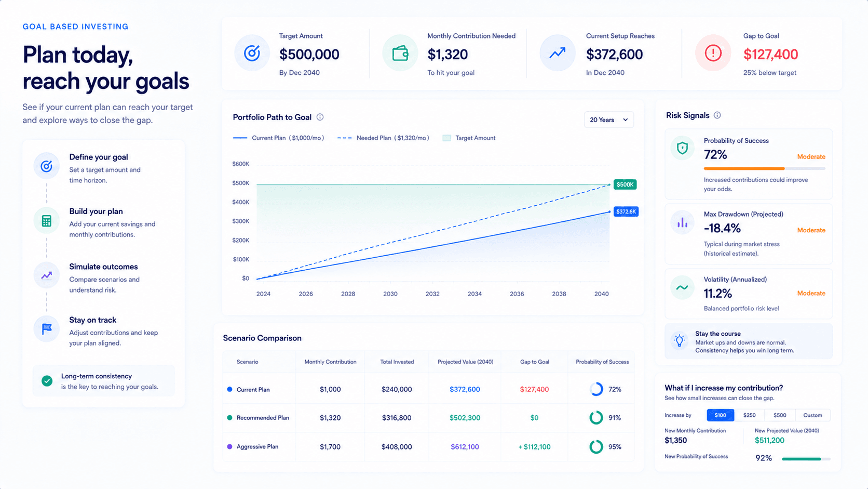
Task: Click the $1,350 new monthly contribution value
Action: pos(675,441)
